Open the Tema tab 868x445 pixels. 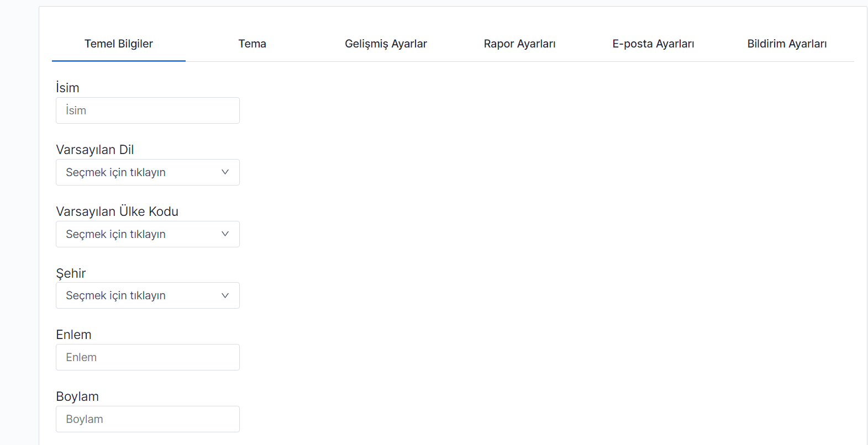[252, 44]
